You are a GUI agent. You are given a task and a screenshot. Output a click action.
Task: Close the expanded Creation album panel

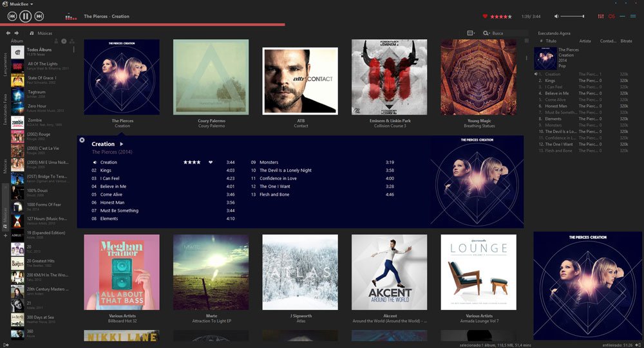82,140
